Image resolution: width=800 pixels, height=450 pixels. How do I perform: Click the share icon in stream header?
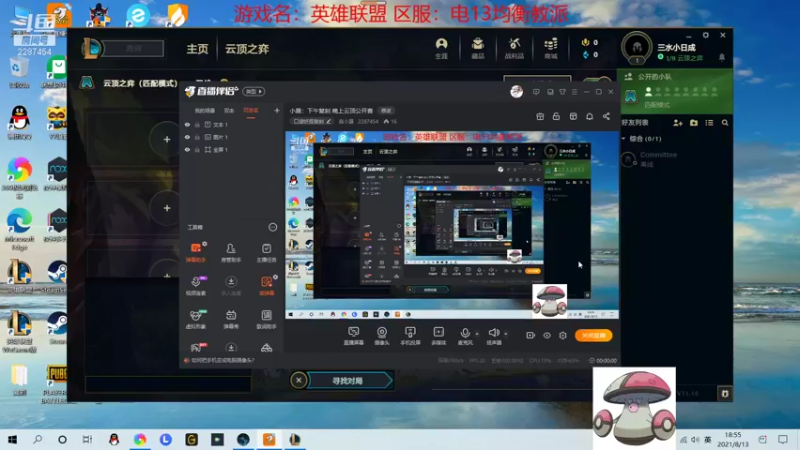point(606,116)
